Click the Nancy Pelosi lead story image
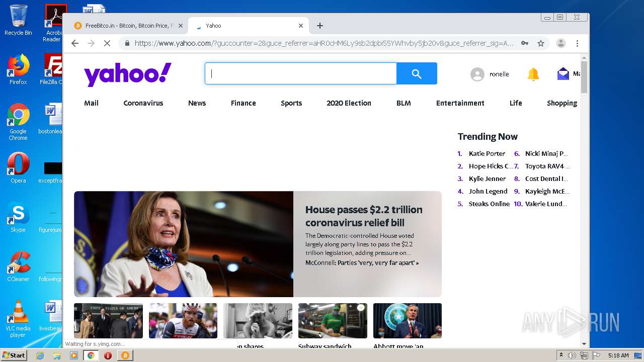The image size is (644, 362). (184, 244)
